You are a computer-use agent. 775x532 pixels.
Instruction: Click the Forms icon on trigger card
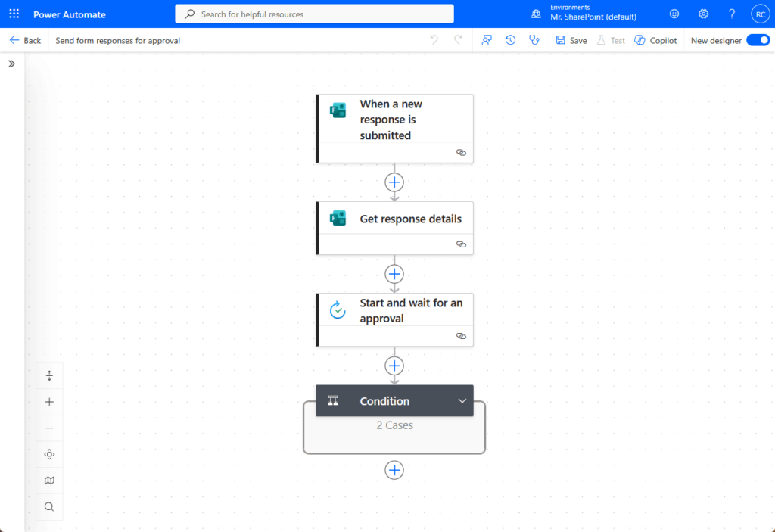(338, 110)
